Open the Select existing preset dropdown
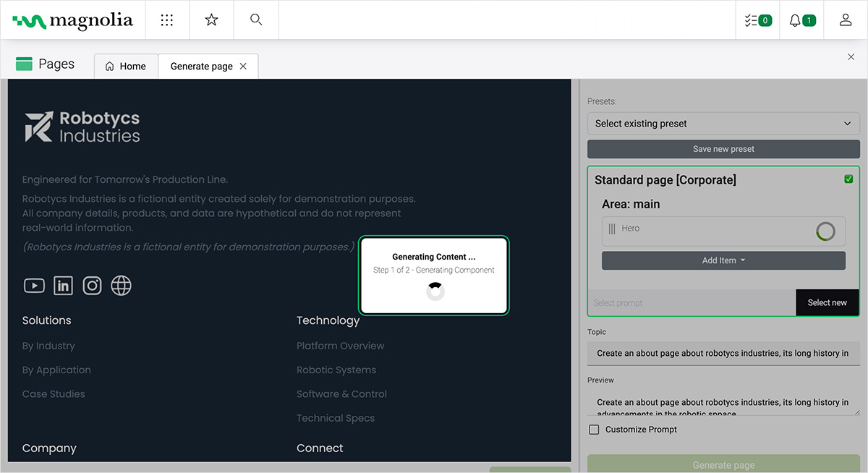Screen dimensions: 868x473 pyautogui.click(x=723, y=123)
